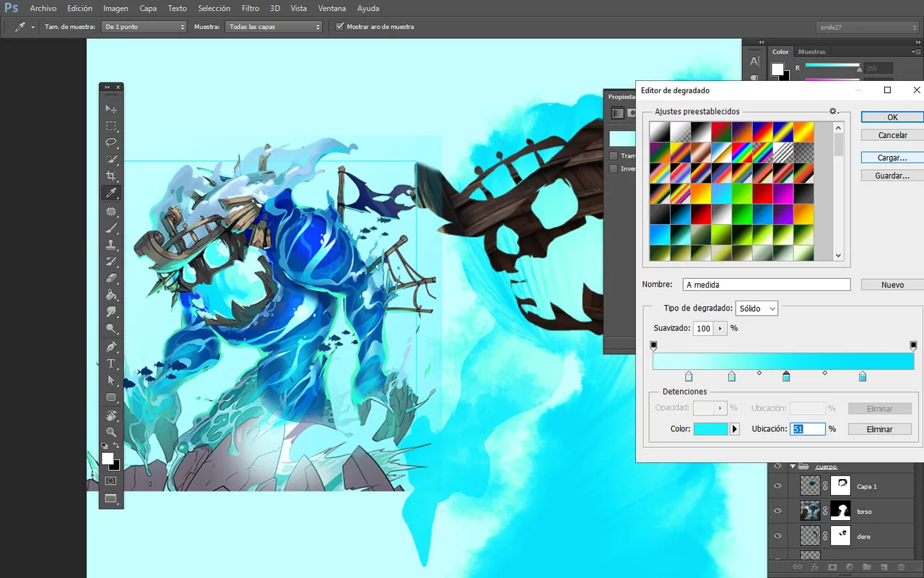Select the Path Selection tool
Viewport: 924px width, 578px height.
tap(111, 380)
